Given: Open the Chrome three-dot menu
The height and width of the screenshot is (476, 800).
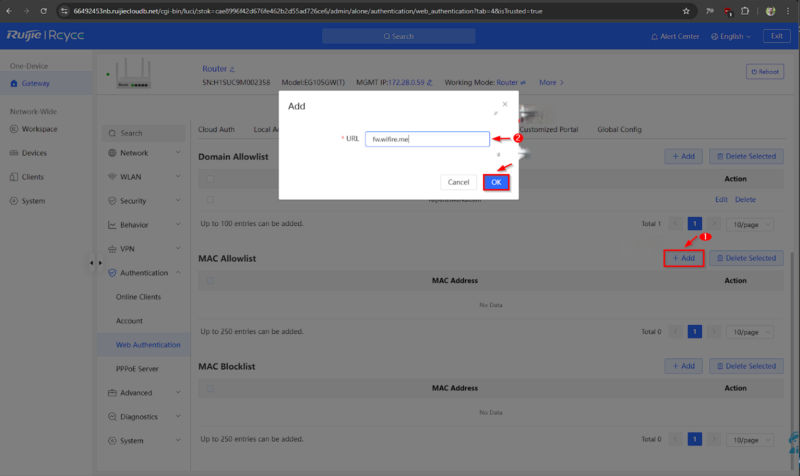Looking at the screenshot, I should [788, 11].
